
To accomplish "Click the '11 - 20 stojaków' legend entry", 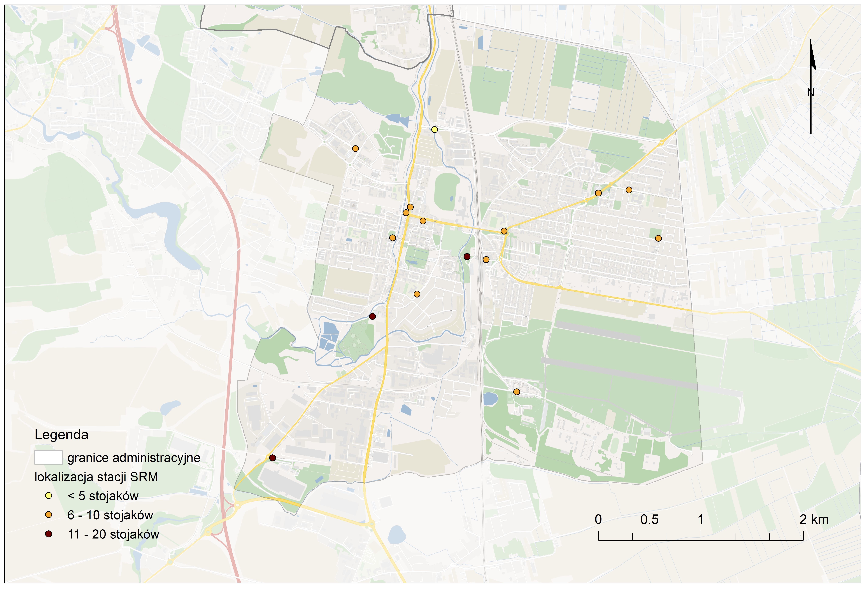I will click(114, 534).
